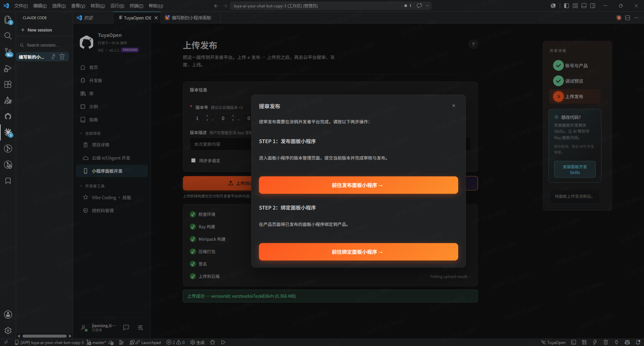Click the run play icon in status bar
Viewport: 644px width, 346px height.
[223, 342]
